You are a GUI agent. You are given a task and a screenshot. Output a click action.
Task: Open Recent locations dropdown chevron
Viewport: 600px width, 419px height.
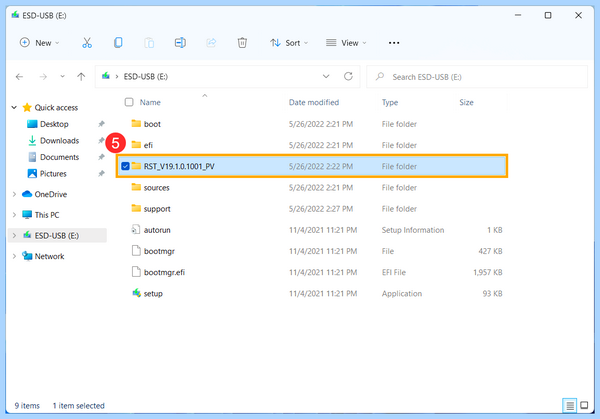click(x=62, y=77)
